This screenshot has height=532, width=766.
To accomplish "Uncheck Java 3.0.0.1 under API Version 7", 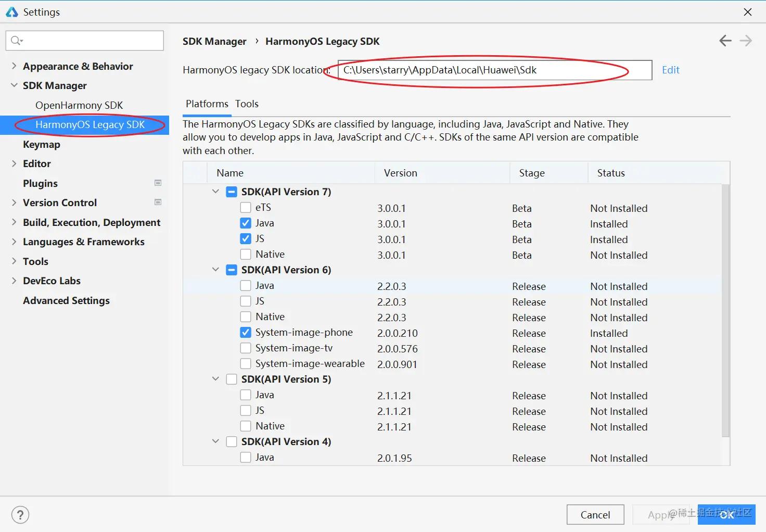I will point(246,223).
